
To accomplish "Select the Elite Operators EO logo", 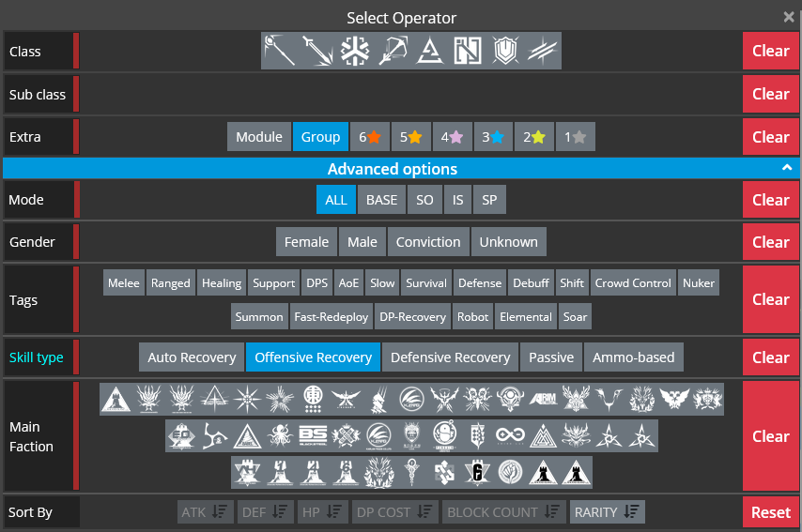I will 181,436.
